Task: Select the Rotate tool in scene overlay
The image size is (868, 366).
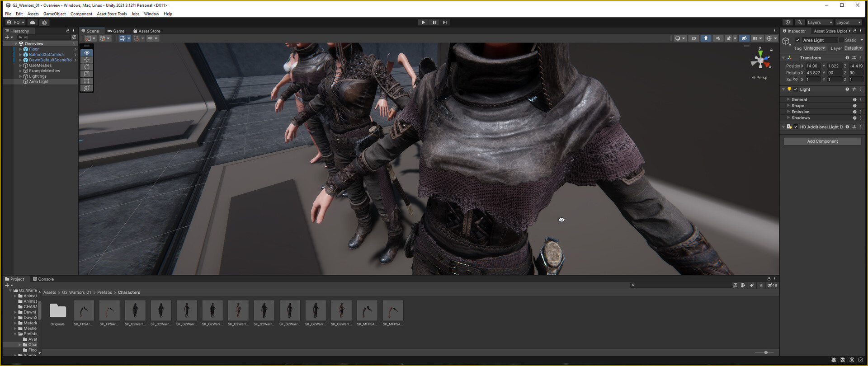Action: [x=87, y=67]
